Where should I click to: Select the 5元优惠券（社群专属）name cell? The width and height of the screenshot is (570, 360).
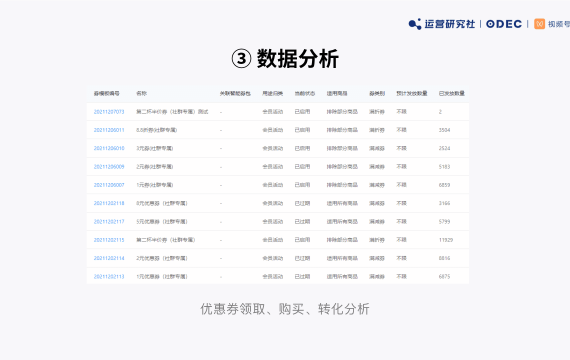pos(162,221)
